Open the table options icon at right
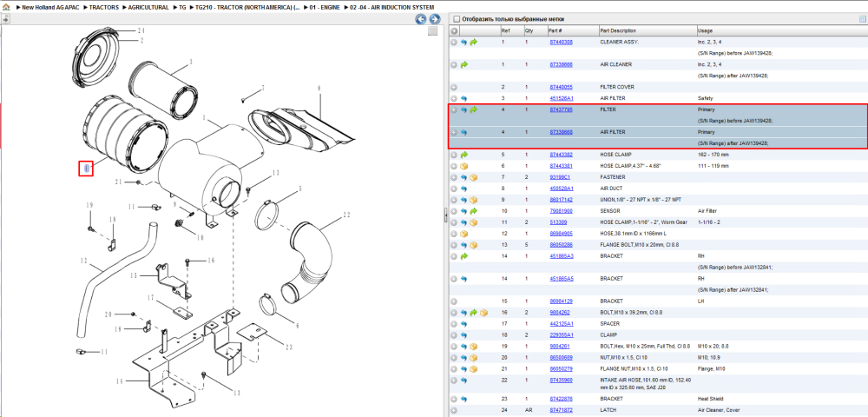The width and height of the screenshot is (868, 417). (862, 19)
